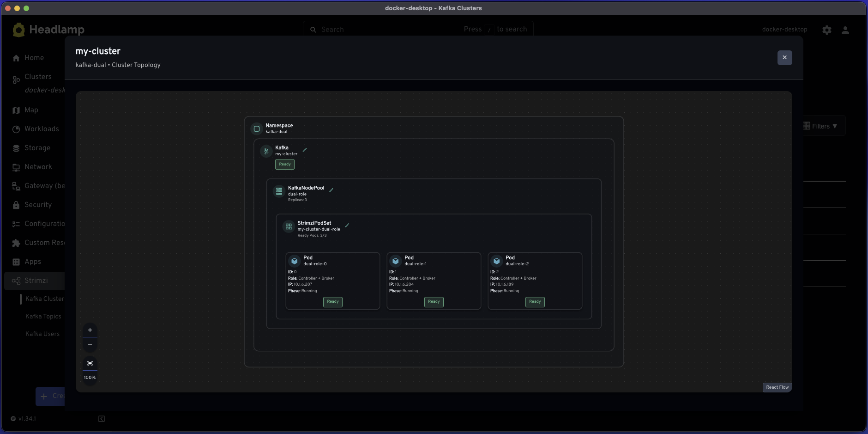Select the dual-role-0 pod cube icon

295,261
